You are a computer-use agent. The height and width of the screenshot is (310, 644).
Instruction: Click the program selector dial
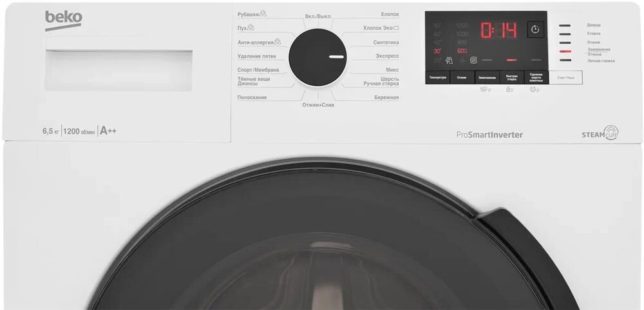pyautogui.click(x=317, y=57)
